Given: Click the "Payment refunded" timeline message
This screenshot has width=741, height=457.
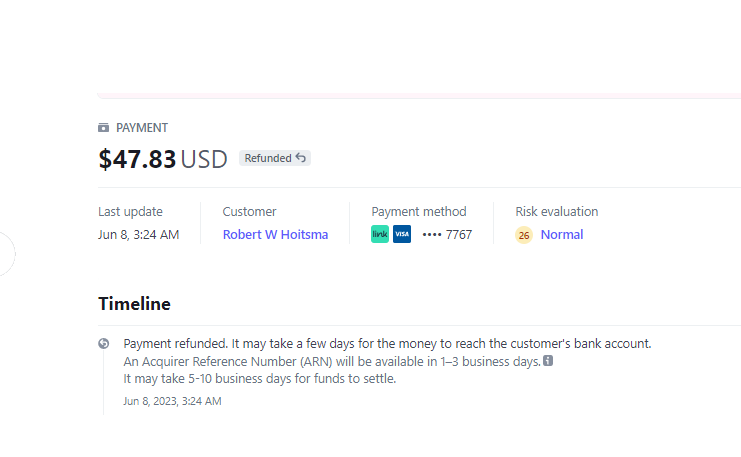Looking at the screenshot, I should [x=387, y=343].
